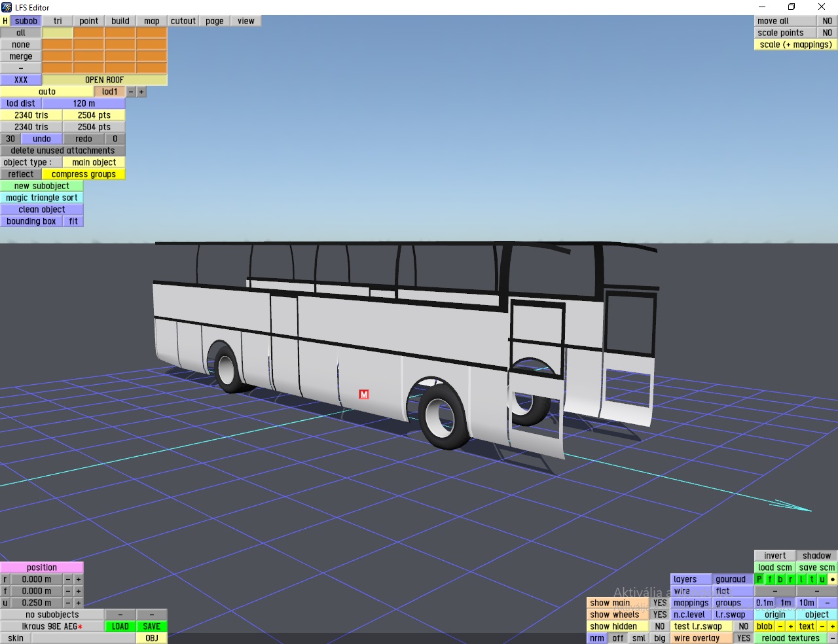Set grid step to 10m
The height and width of the screenshot is (644, 838).
[x=807, y=603]
